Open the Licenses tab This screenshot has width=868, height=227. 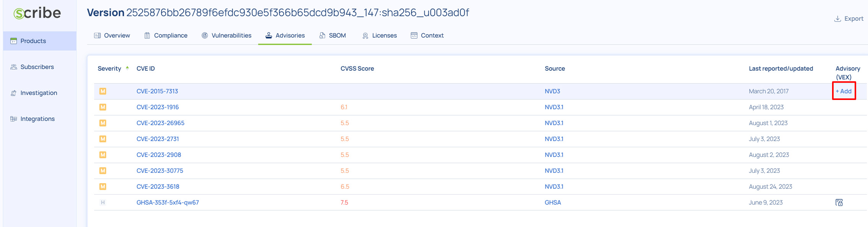[379, 35]
